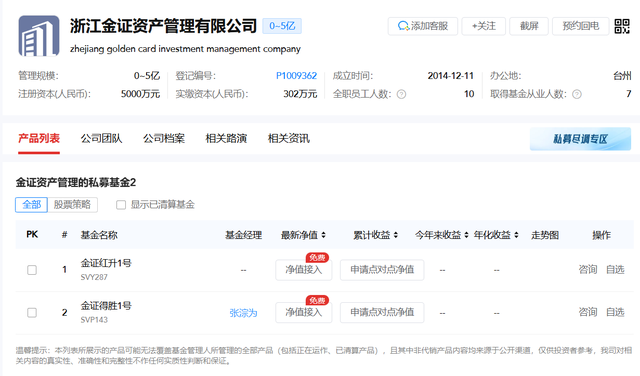This screenshot has height=376, width=640.
Task: Click the 0~5亿 scale badge
Action: point(282,26)
